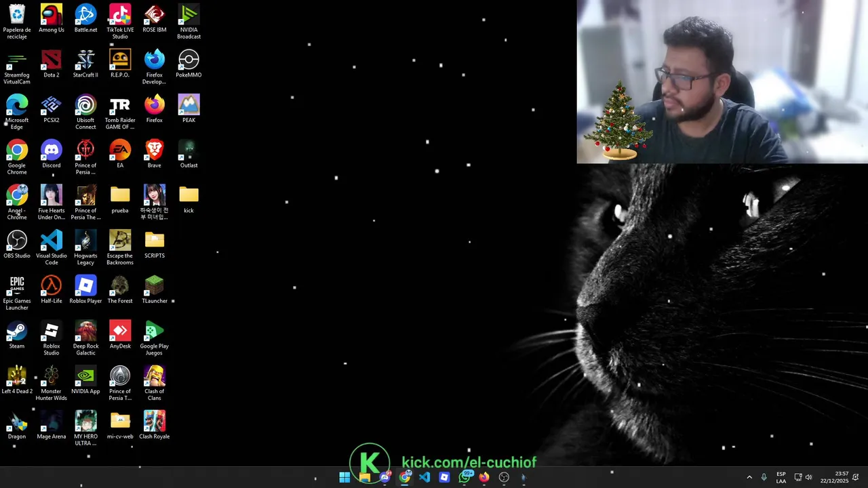This screenshot has height=488, width=868.
Task: Click the AnyDesk desktop icon
Action: coord(120,335)
